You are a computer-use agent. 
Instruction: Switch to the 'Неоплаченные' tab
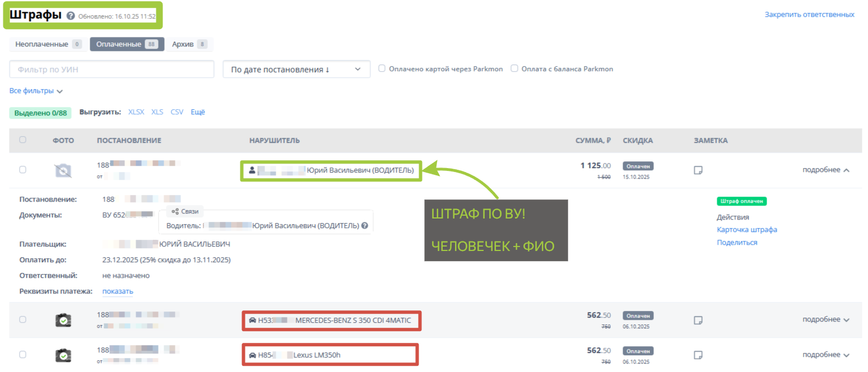48,44
